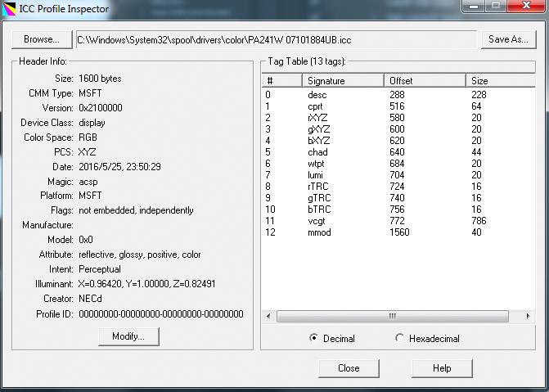Select the desc tag row
The width and height of the screenshot is (549, 392).
click(x=398, y=95)
